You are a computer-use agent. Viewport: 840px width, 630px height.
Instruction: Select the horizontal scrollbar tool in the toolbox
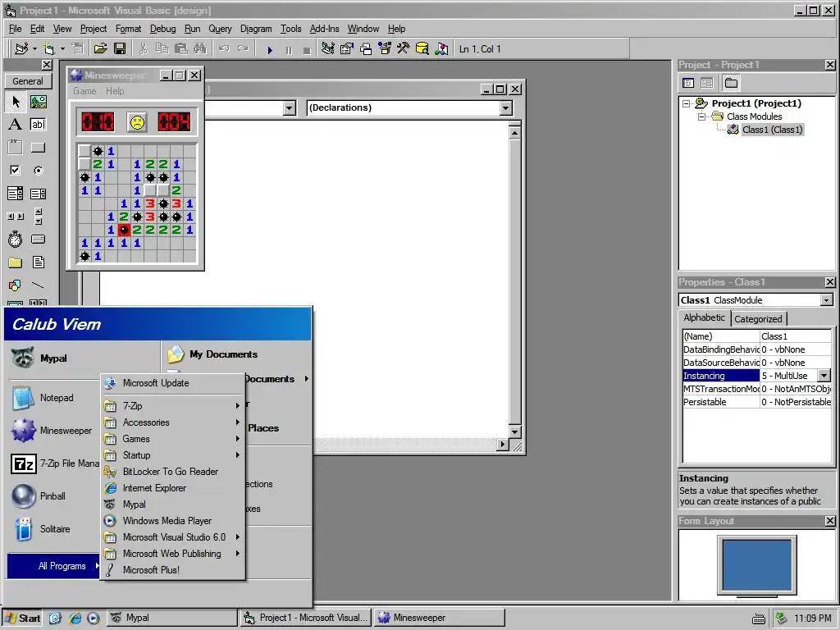click(x=16, y=217)
